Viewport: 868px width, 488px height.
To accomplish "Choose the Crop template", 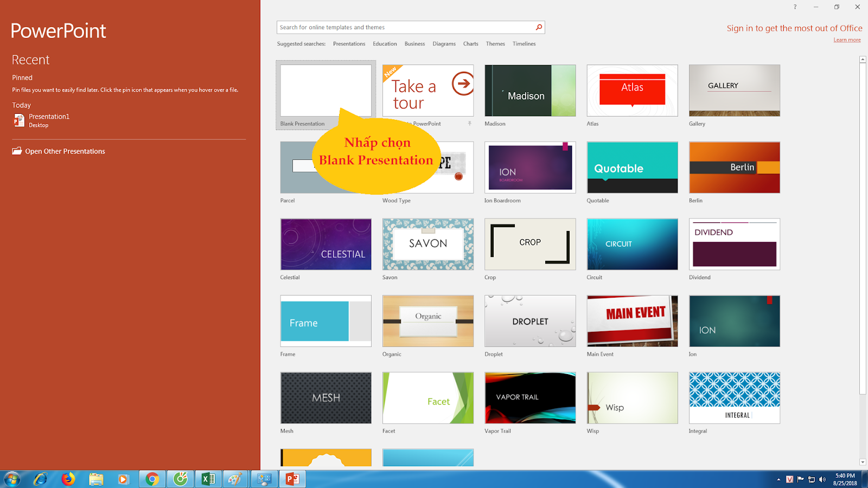I will tap(530, 244).
